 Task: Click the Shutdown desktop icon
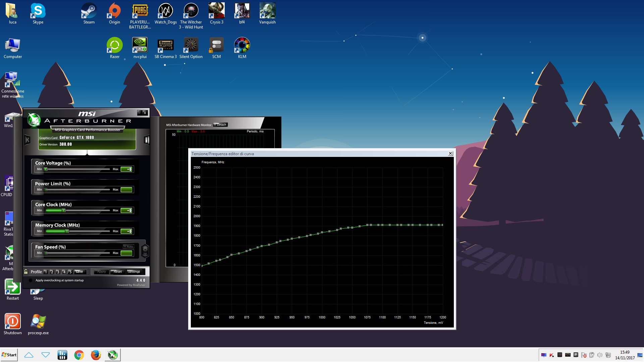[13, 324]
